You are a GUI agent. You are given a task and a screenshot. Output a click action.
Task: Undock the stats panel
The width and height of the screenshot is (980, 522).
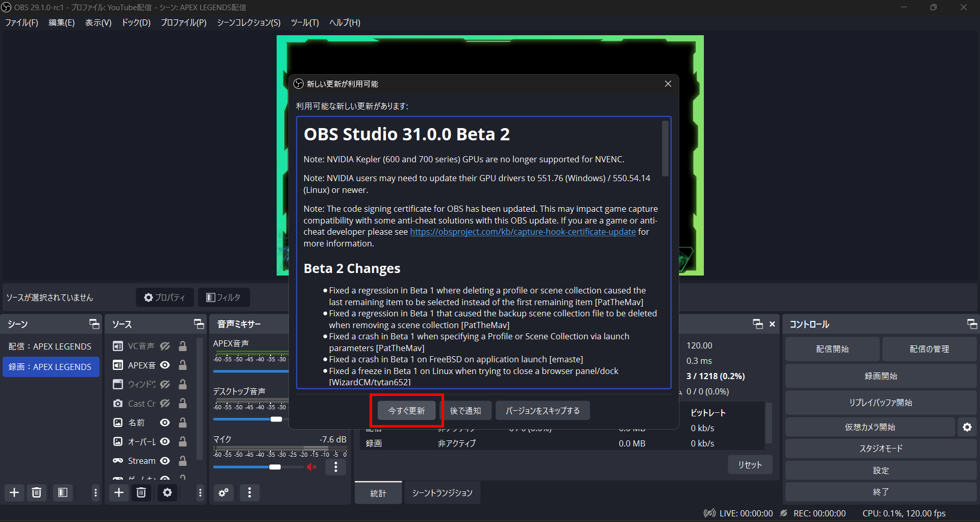click(x=757, y=324)
